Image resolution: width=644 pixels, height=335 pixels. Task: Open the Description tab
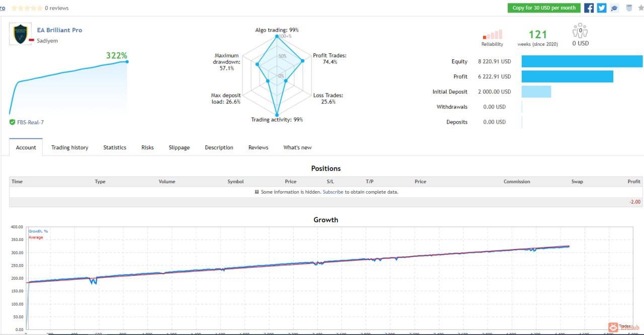[219, 147]
